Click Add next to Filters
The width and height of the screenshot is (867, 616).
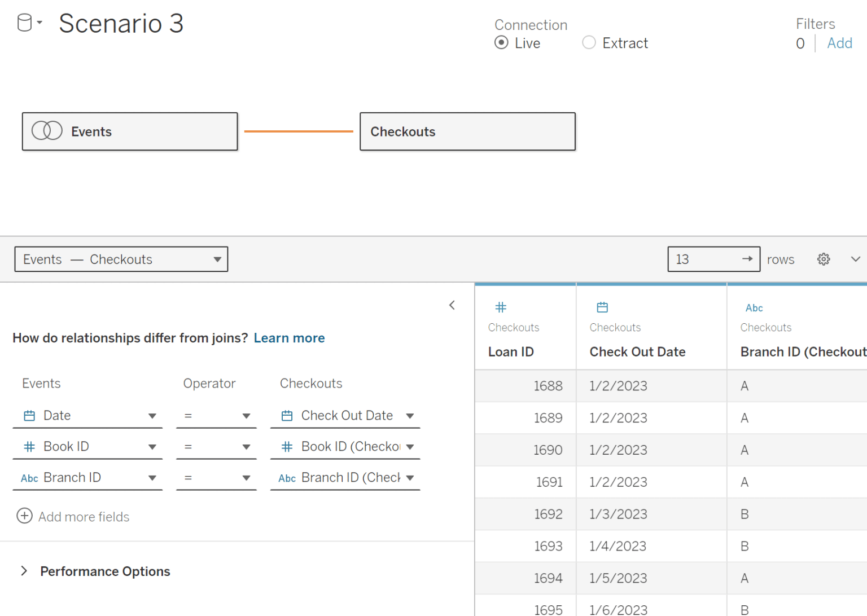coord(840,43)
